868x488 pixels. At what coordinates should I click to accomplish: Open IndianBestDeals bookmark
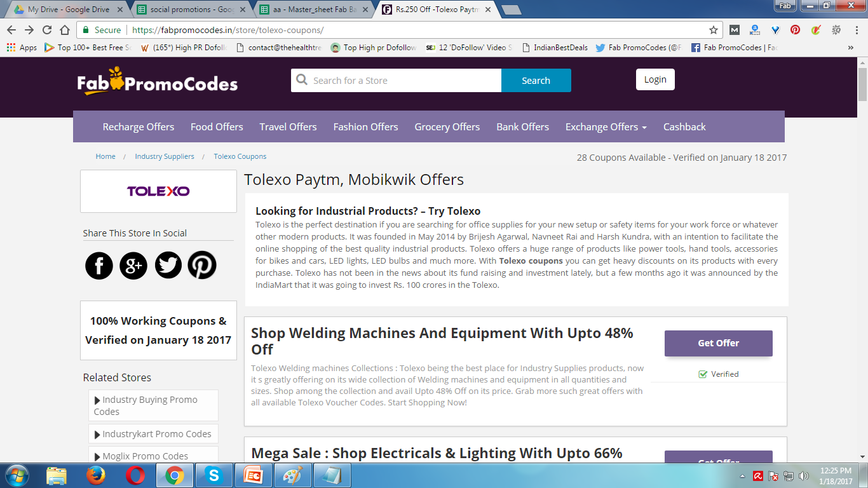tap(555, 48)
